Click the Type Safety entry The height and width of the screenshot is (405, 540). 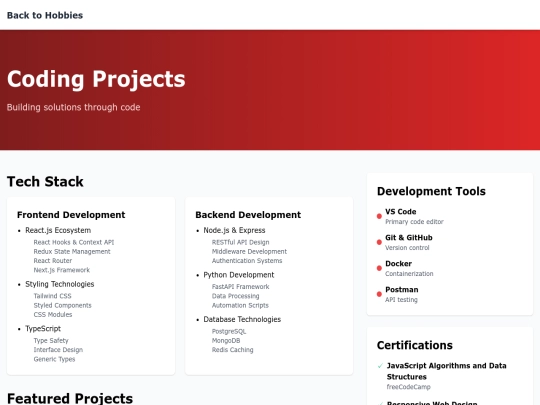point(51,340)
